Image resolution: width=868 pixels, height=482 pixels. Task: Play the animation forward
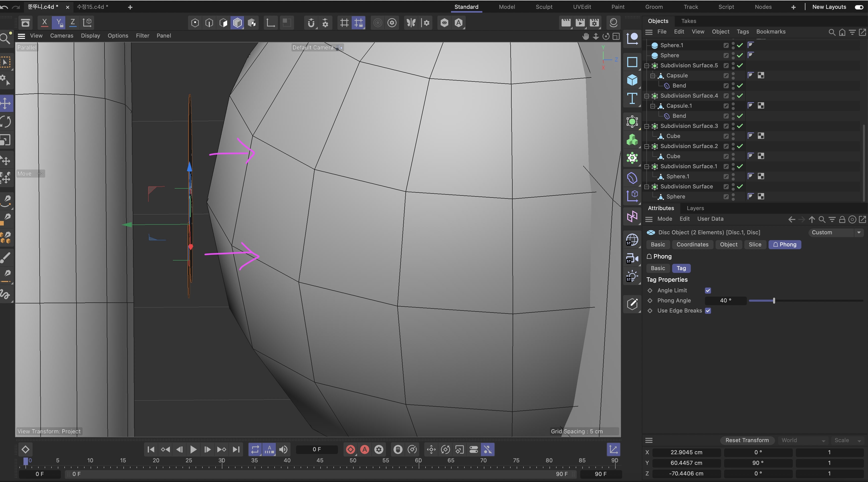[193, 449]
